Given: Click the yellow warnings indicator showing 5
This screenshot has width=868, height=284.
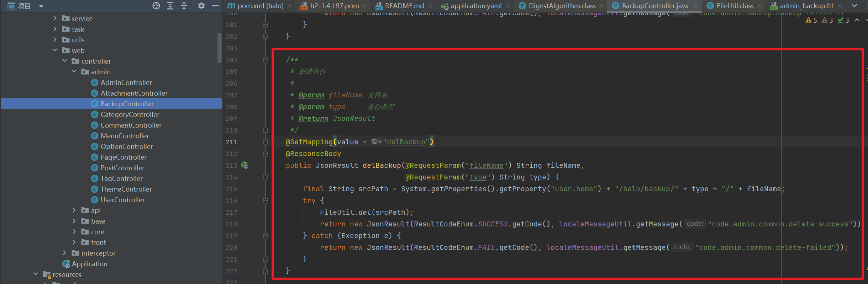Looking at the screenshot, I should (x=811, y=20).
